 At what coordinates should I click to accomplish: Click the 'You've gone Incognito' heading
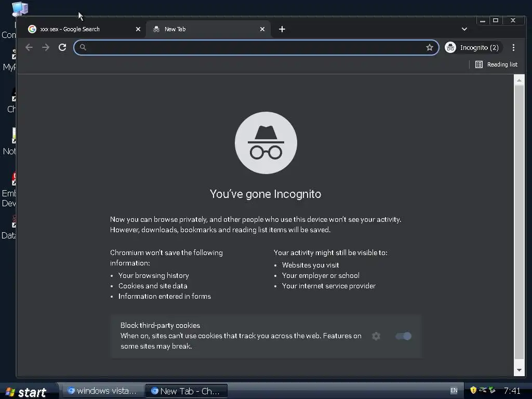coord(265,194)
